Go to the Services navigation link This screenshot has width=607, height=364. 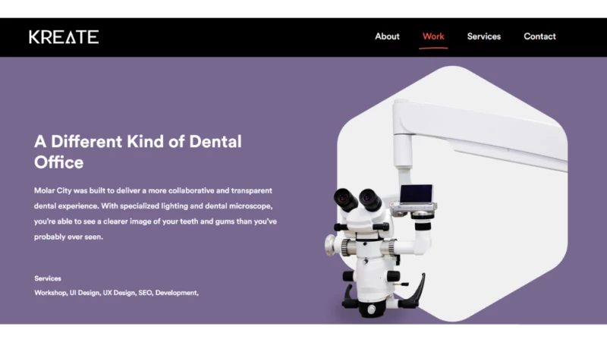(x=484, y=36)
